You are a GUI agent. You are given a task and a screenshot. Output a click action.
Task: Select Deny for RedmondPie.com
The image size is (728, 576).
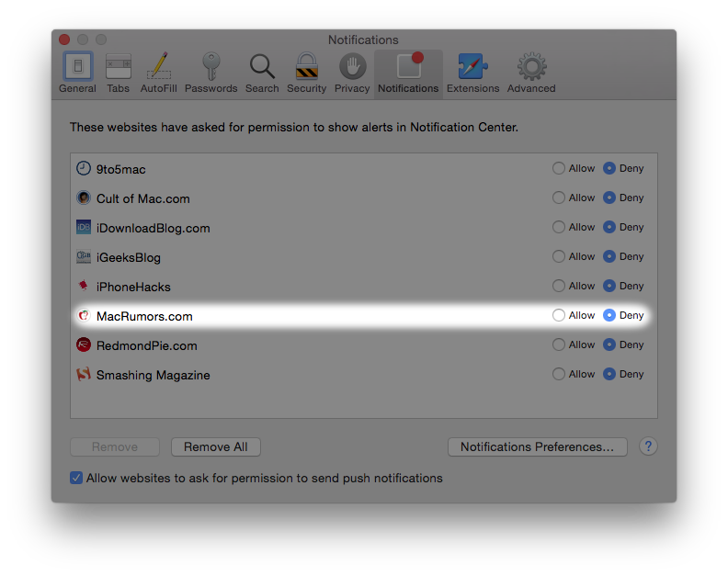click(609, 344)
